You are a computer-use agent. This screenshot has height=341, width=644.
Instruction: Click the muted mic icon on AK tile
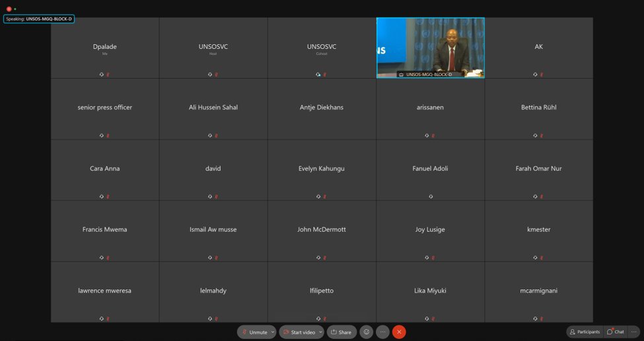click(x=542, y=75)
